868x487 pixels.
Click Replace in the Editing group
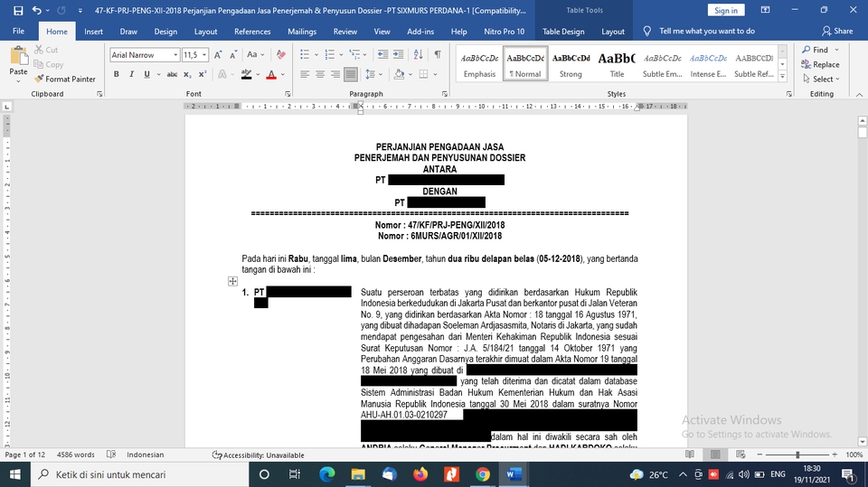[x=820, y=65]
